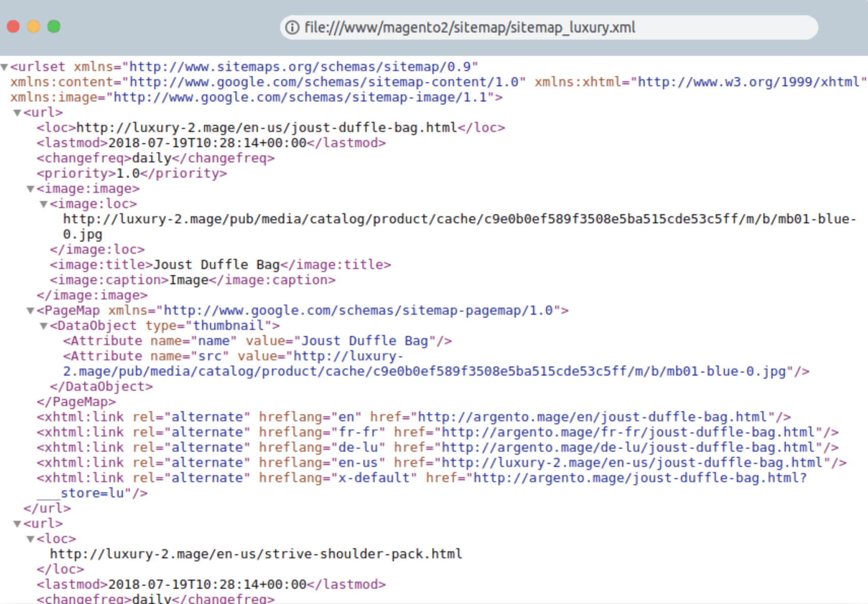Click the sitemap_luxury.xml address bar
Image resolution: width=868 pixels, height=604 pixels.
pyautogui.click(x=549, y=27)
